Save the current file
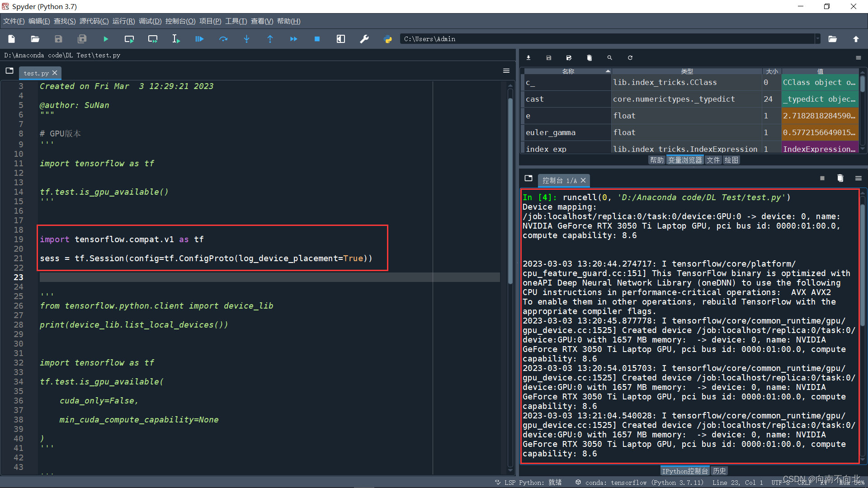868x488 pixels. pos(59,39)
